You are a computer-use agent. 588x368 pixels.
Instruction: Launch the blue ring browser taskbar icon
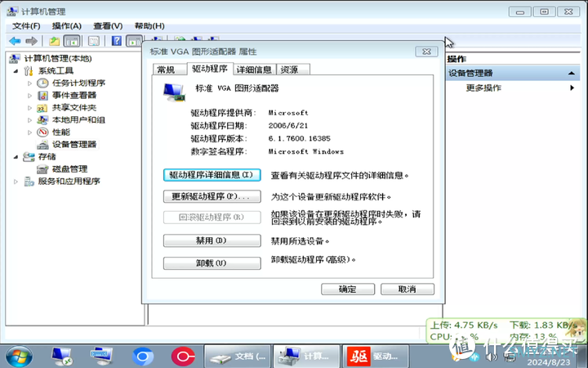click(x=142, y=357)
